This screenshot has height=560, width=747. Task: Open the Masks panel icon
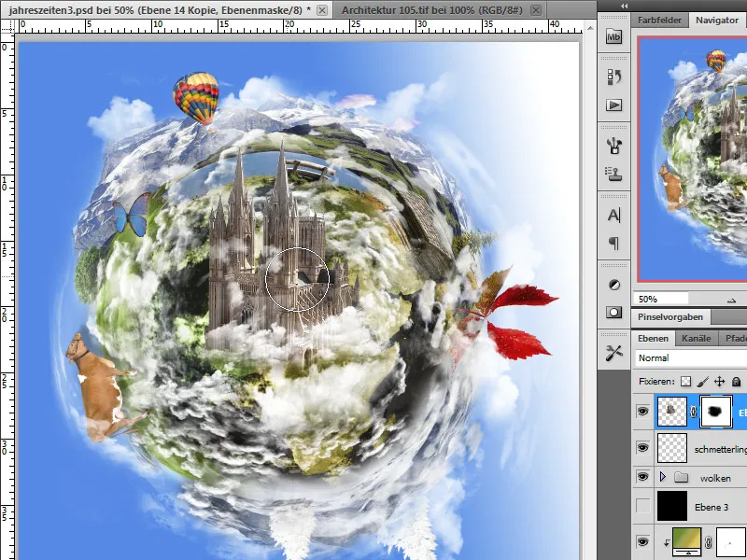click(x=613, y=313)
